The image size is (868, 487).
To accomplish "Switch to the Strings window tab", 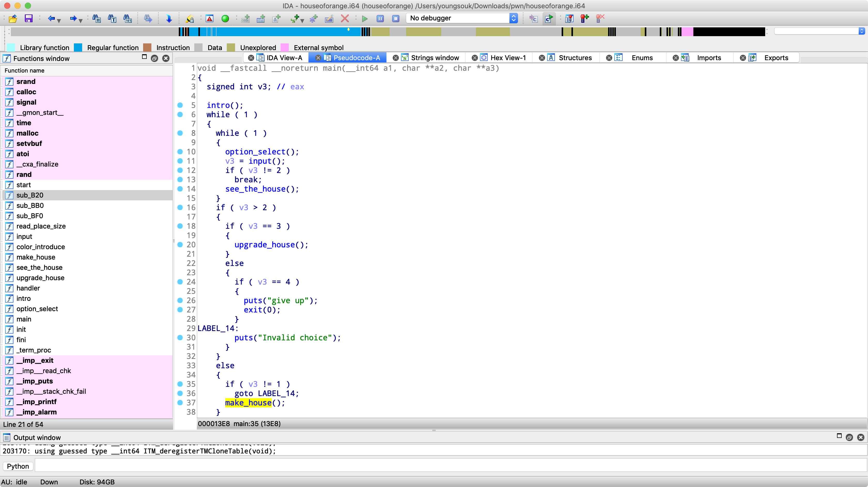I will [x=435, y=58].
